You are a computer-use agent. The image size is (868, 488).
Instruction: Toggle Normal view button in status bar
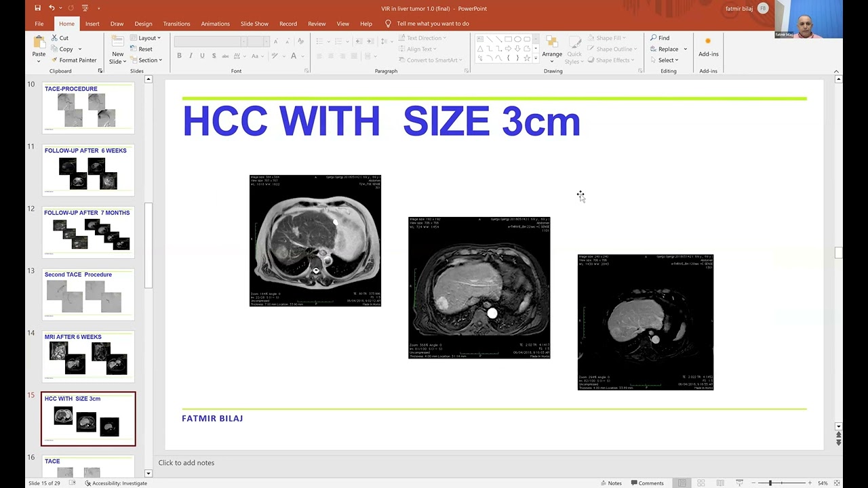[x=682, y=483]
